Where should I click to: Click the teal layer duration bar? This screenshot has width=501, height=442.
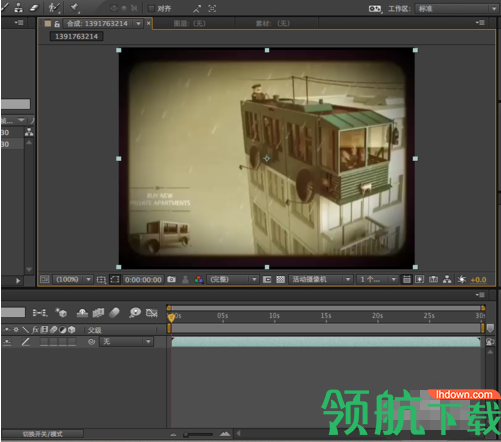[x=326, y=342]
